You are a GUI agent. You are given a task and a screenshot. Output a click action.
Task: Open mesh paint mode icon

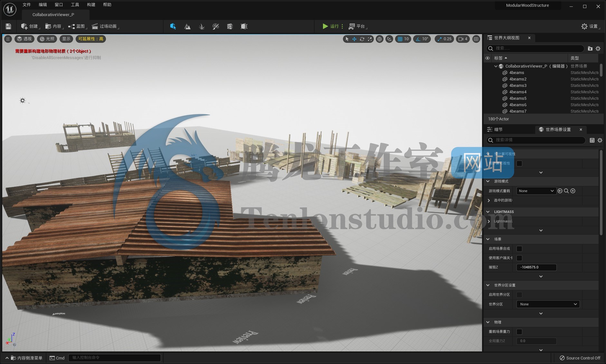(216, 26)
